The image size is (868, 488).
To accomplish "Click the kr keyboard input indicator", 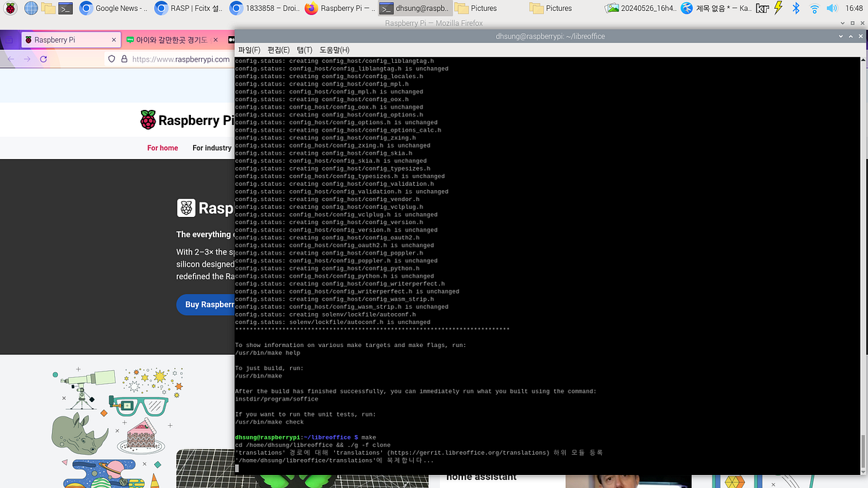I will [762, 9].
